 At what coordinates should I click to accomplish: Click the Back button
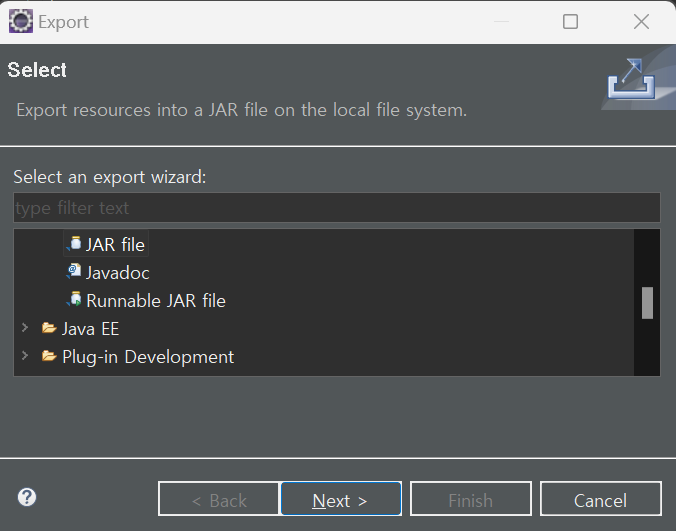coord(219,499)
